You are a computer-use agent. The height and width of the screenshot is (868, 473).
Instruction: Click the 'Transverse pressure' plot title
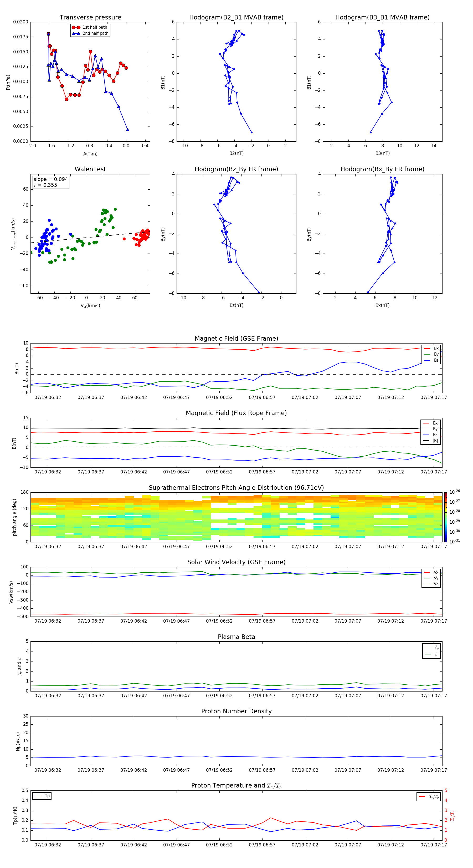point(90,17)
